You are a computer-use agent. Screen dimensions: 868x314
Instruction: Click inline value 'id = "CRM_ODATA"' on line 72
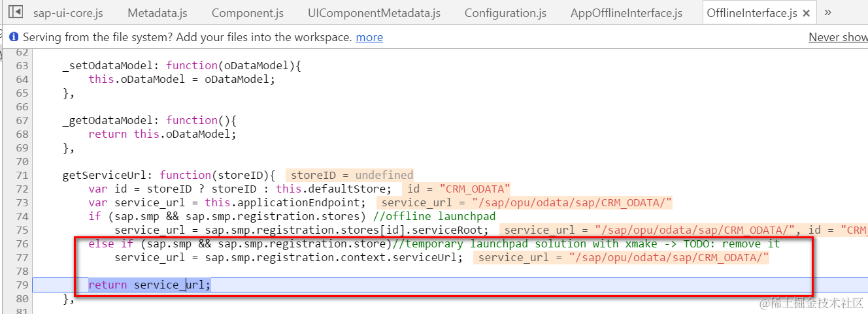click(x=458, y=189)
